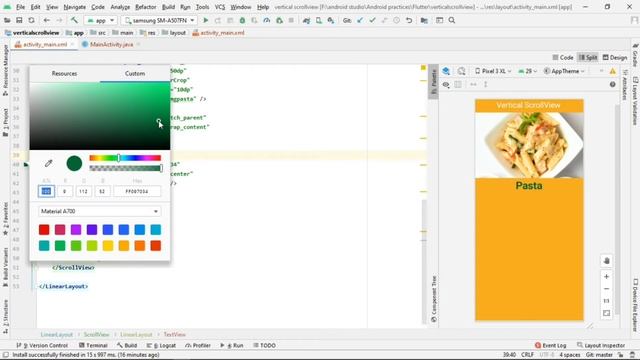This screenshot has width=640, height=360.
Task: Switch editor to Code view mode
Action: (563, 58)
